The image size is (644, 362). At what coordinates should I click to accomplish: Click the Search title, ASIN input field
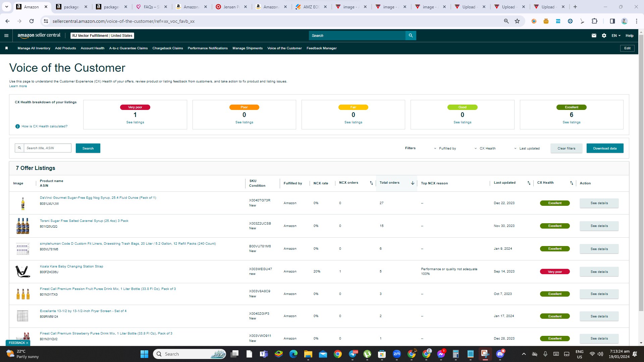(x=47, y=148)
